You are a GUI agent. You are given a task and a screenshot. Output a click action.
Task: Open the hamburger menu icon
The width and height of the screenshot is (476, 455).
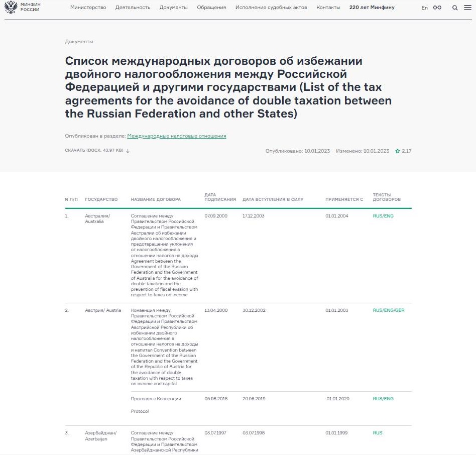coord(468,8)
